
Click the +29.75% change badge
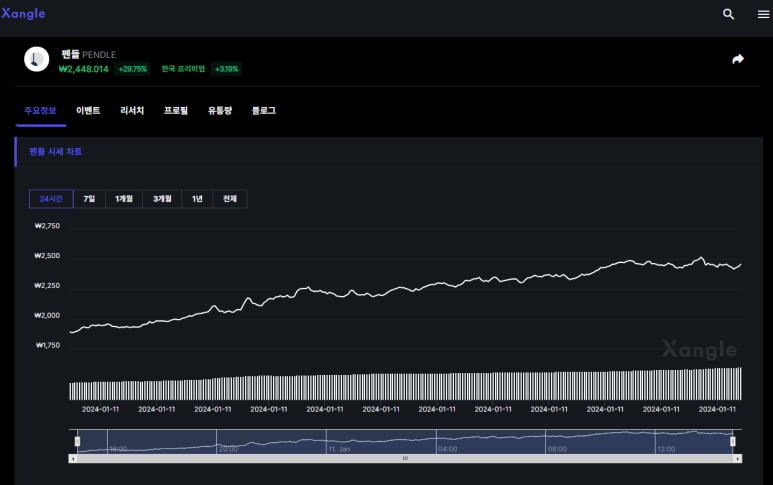pos(133,69)
